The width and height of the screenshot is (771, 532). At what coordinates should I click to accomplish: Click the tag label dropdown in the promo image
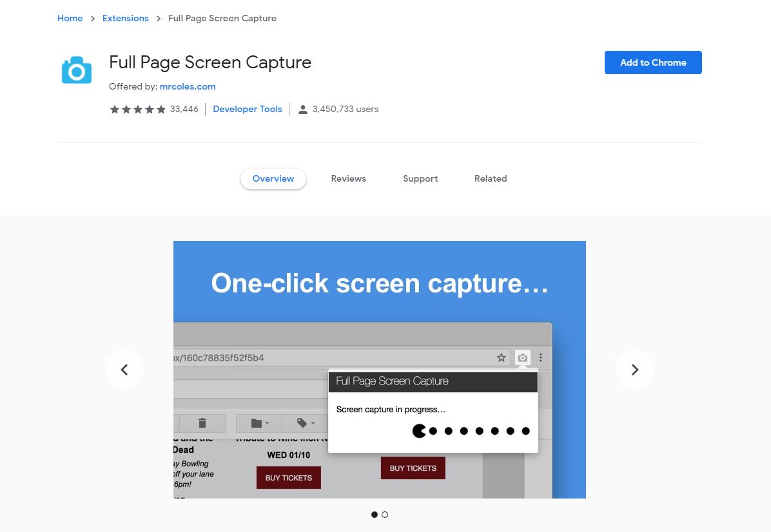point(306,423)
